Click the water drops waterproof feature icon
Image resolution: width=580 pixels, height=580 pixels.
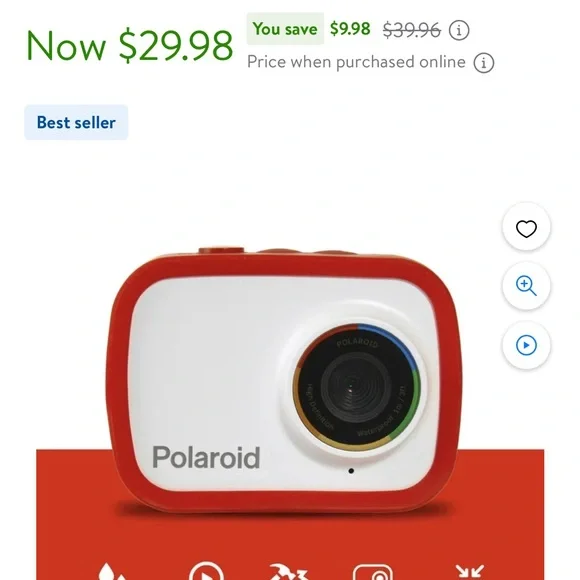(112, 571)
